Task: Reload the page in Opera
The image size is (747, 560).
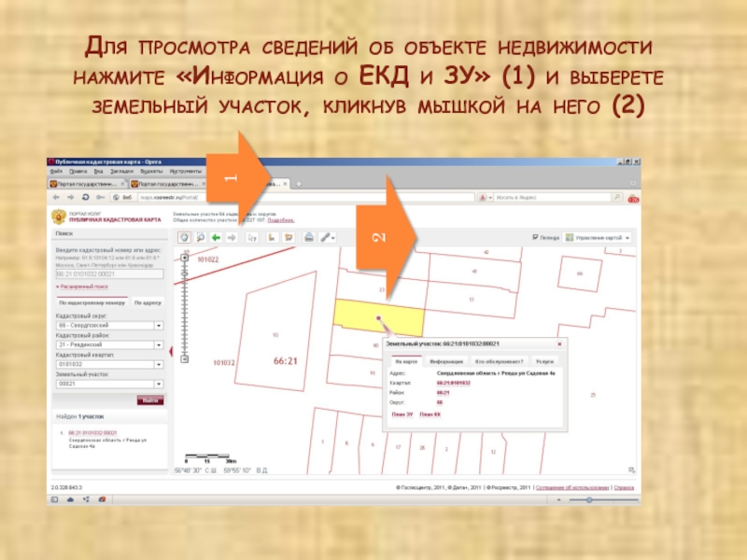Action: coord(85,197)
